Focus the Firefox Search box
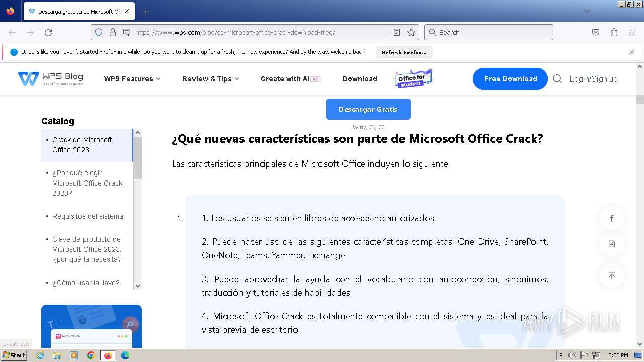 489,32
